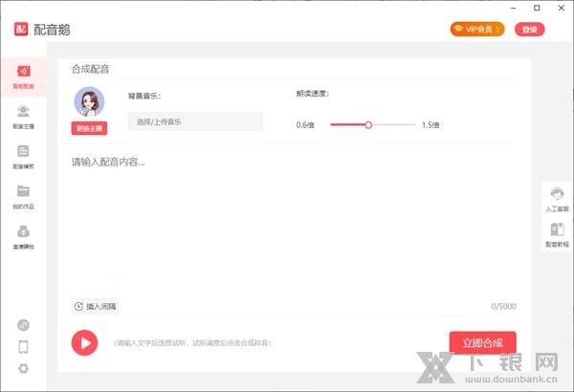Open settings gear icon in sidebar
This screenshot has height=392, width=574.
coord(23,368)
